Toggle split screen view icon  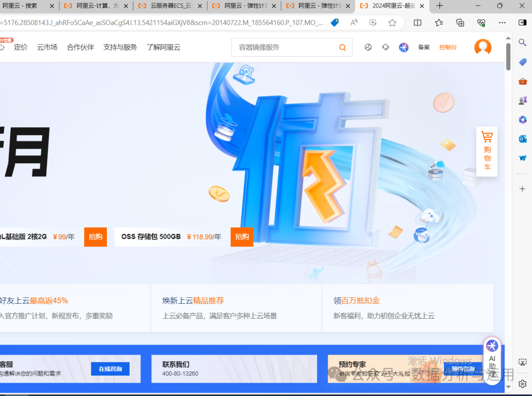418,23
